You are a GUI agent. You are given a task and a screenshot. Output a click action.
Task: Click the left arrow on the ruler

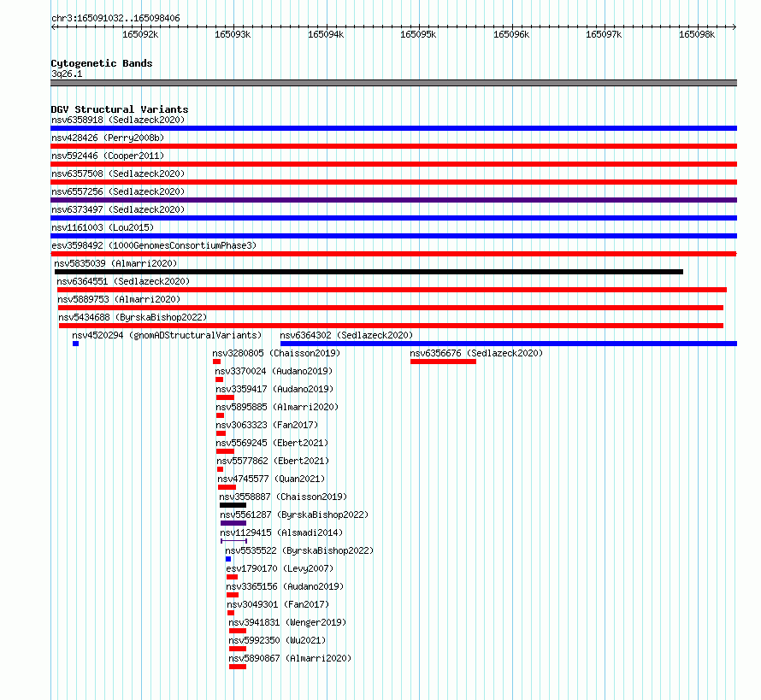[53, 27]
